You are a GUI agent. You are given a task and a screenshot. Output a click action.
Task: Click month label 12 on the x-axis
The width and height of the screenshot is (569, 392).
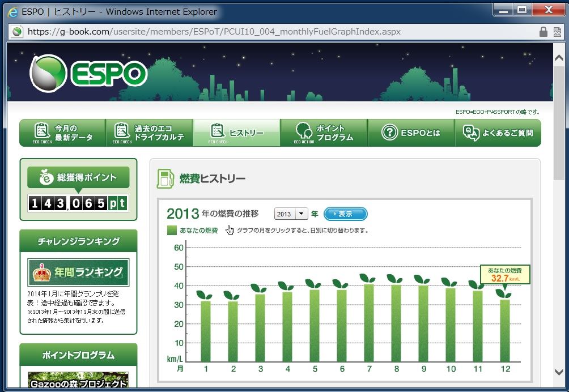[x=505, y=369]
